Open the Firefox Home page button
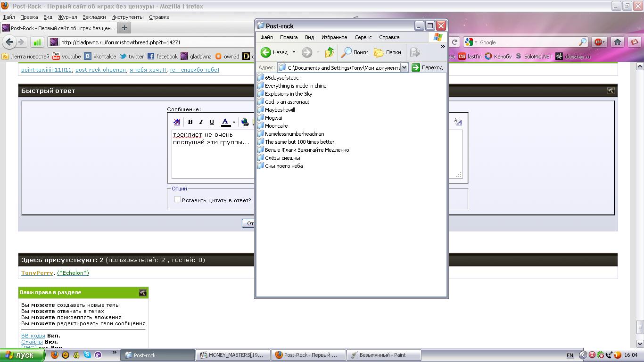This screenshot has height=362, width=644. pos(618,42)
